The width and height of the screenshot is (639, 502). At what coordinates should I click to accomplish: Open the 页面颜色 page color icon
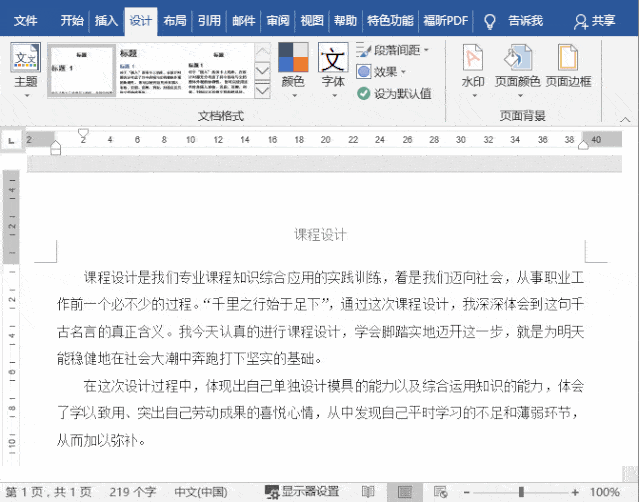tap(518, 57)
